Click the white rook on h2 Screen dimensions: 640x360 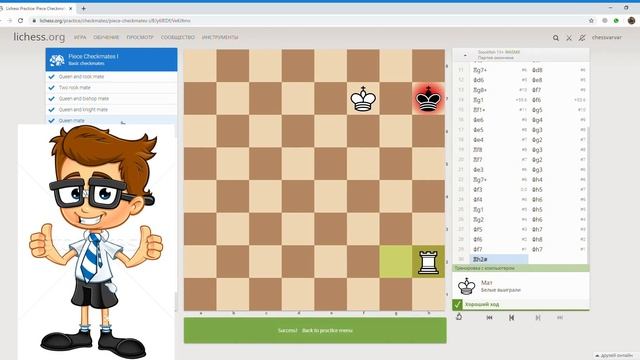point(428,262)
